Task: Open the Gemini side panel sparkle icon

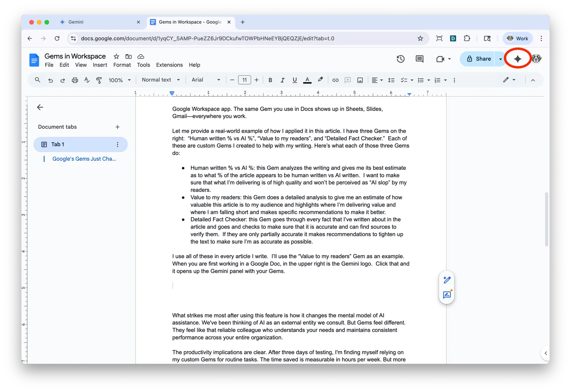Action: point(517,59)
